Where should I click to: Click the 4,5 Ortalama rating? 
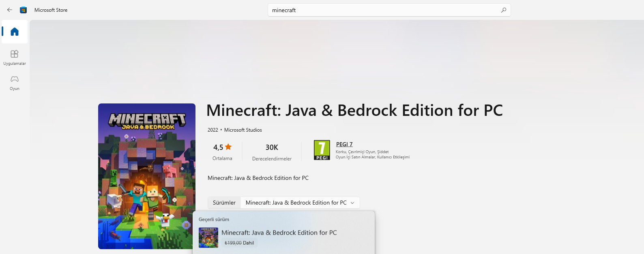[x=222, y=152]
